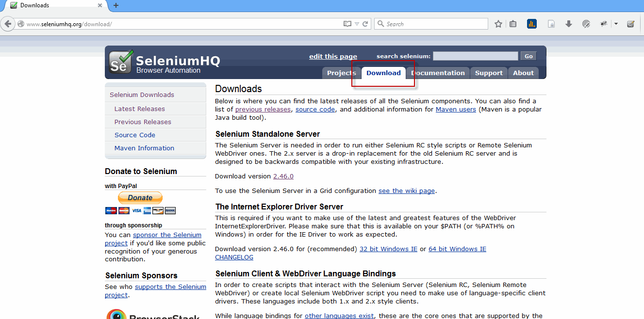The height and width of the screenshot is (319, 644).
Task: Open the CHANGELOG link
Action: tap(234, 257)
